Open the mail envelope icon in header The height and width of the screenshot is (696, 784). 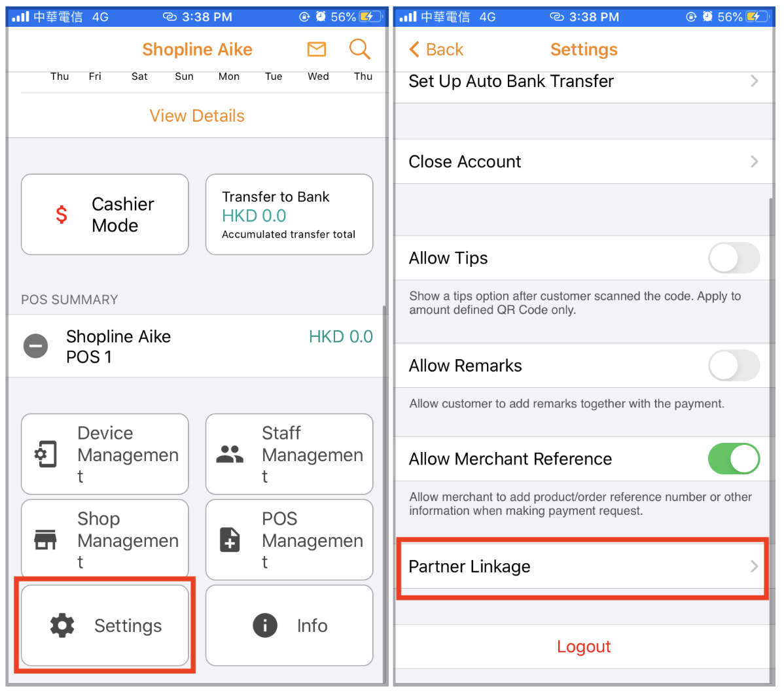317,50
